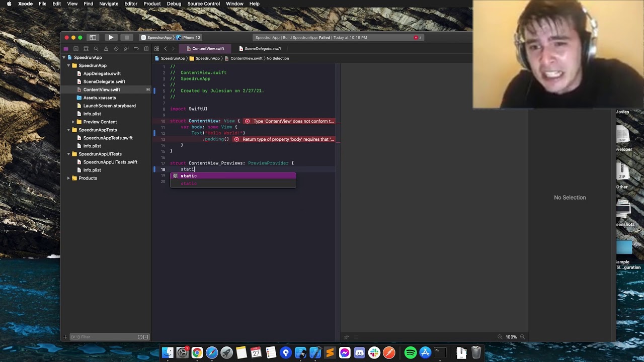Zoom out the canvas preview
Image resolution: width=644 pixels, height=362 pixels.
[500, 337]
